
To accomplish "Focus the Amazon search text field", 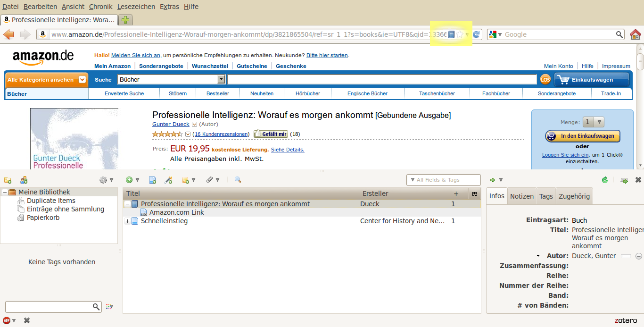I will [382, 80].
